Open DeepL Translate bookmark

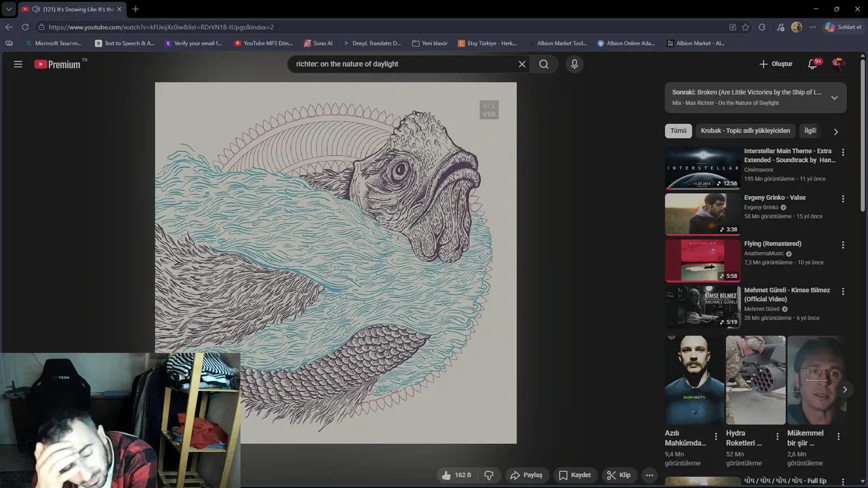click(x=372, y=43)
